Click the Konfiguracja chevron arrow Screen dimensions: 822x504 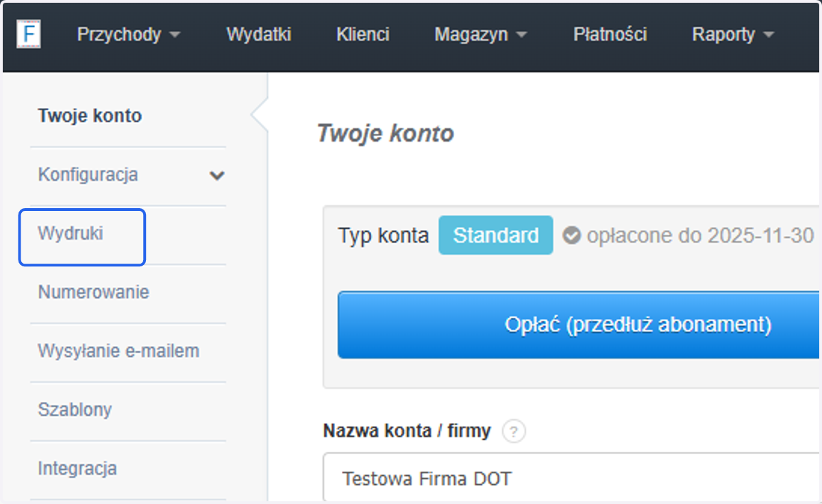click(x=216, y=176)
